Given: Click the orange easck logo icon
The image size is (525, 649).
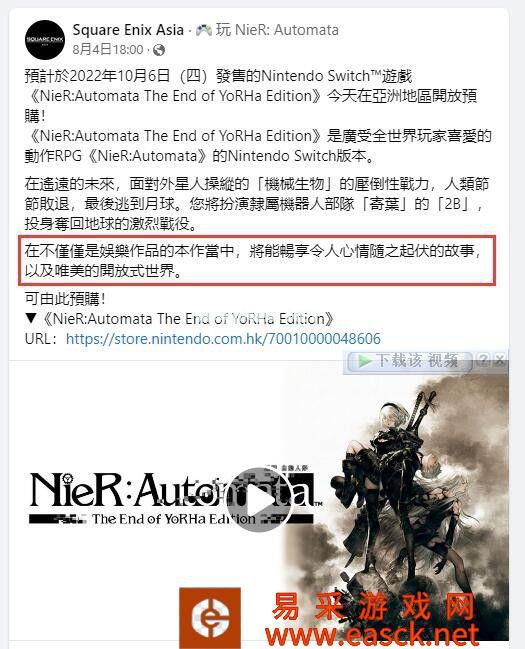Looking at the screenshot, I should [210, 617].
